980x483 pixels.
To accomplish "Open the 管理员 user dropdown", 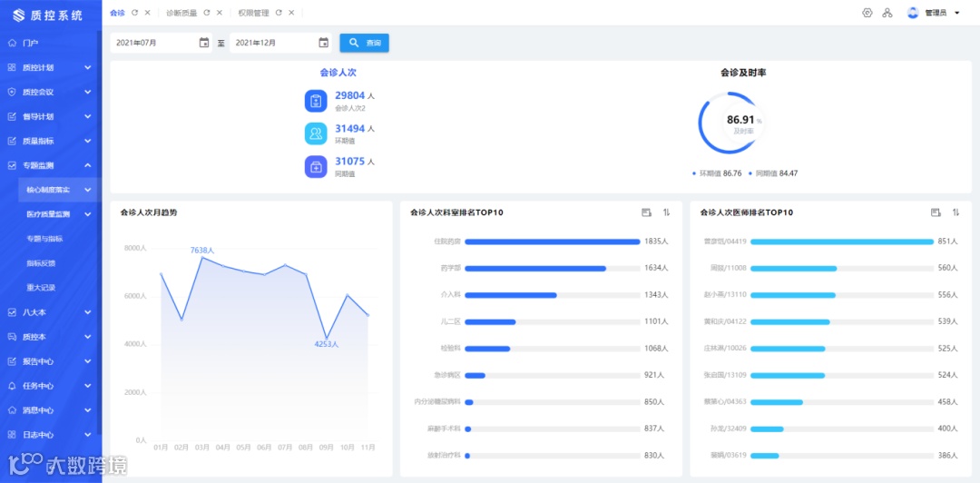I will coord(935,13).
